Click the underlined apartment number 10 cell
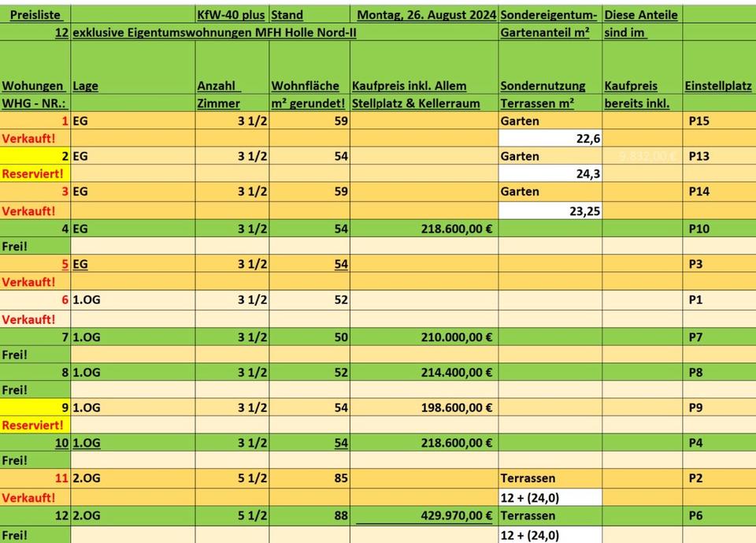 coord(36,443)
